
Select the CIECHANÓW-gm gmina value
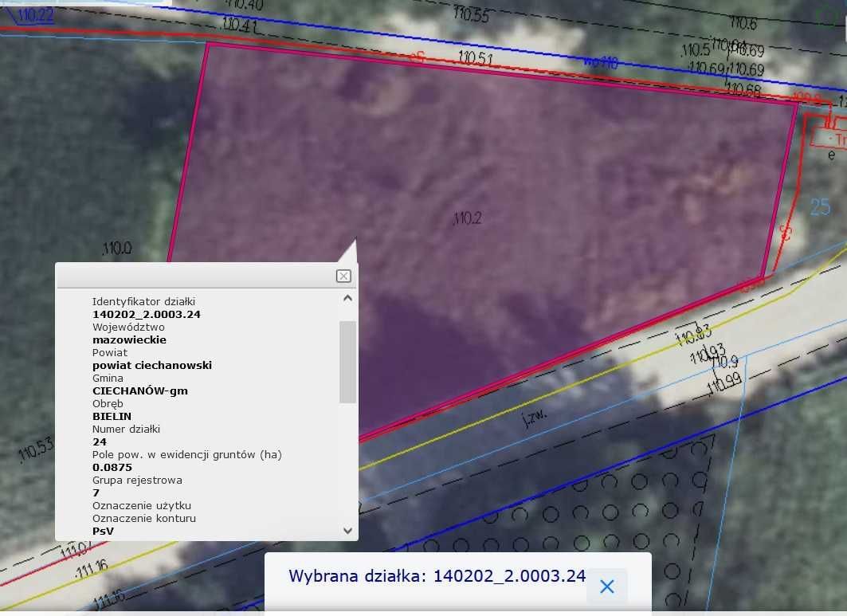tap(140, 390)
